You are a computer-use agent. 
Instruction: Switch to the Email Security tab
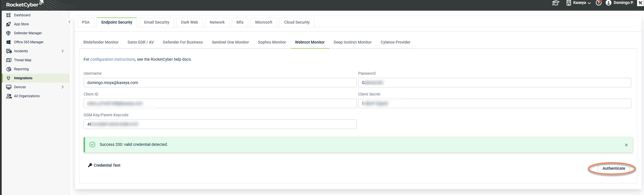click(x=157, y=22)
